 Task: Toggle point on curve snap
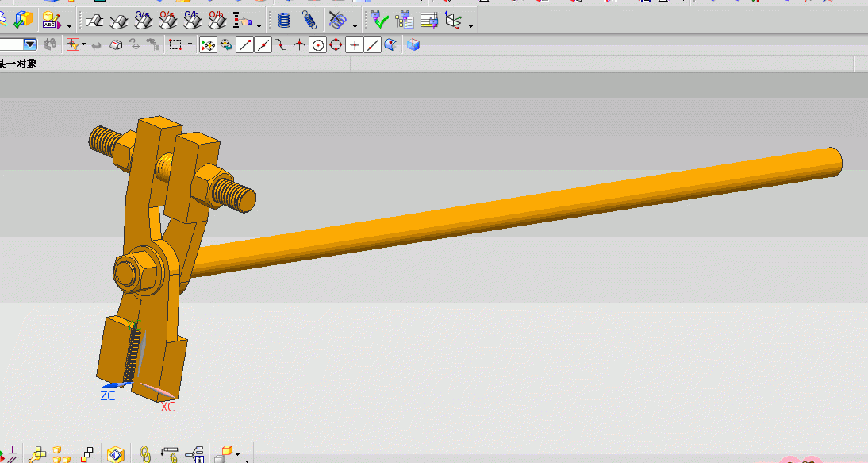pyautogui.click(x=373, y=44)
